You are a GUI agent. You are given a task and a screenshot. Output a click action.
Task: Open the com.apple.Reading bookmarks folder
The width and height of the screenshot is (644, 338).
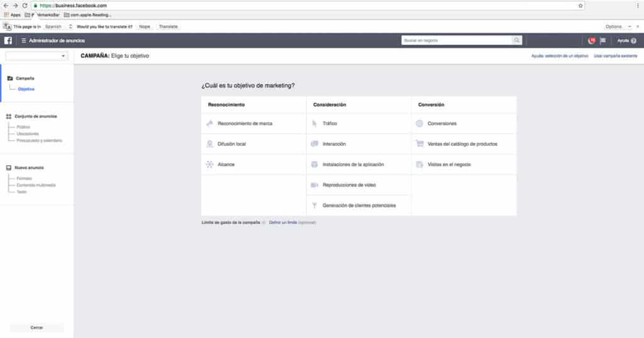(87, 15)
